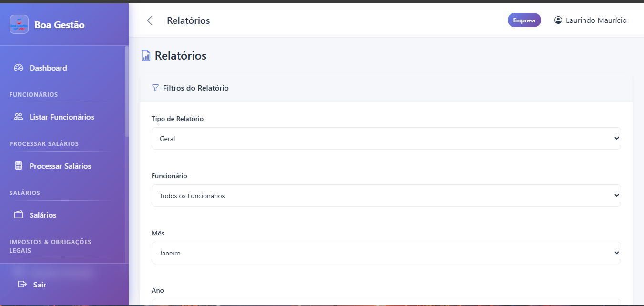Screen dimensions: 644x306
Task: Click the back arrow in header
Action: click(x=150, y=20)
